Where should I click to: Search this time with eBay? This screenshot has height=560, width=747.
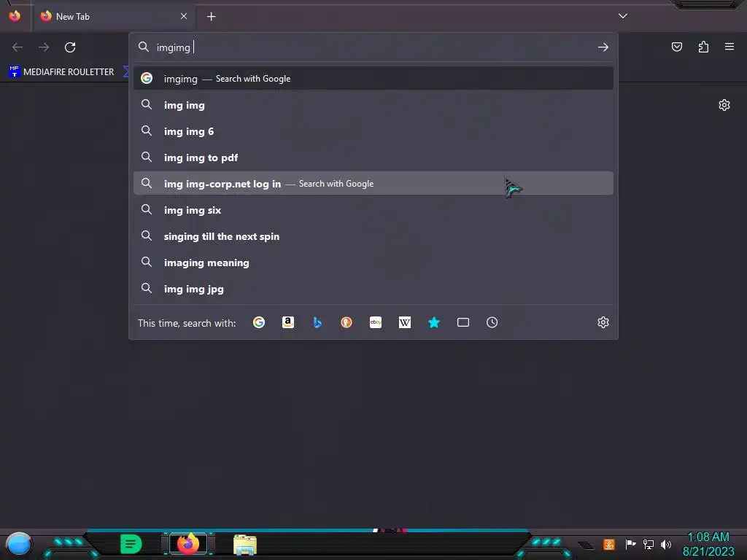click(376, 322)
